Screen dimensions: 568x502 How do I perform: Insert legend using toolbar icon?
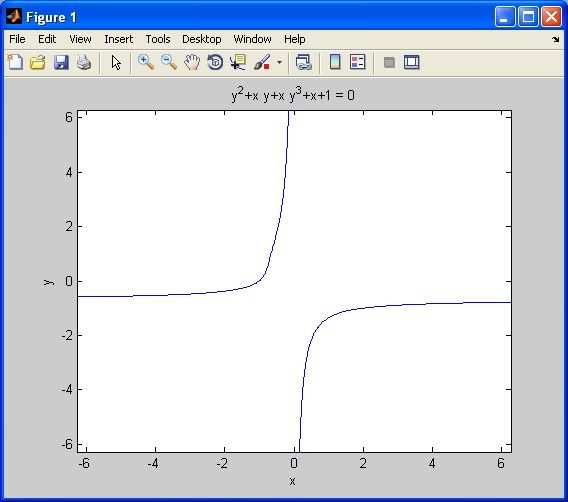point(358,62)
